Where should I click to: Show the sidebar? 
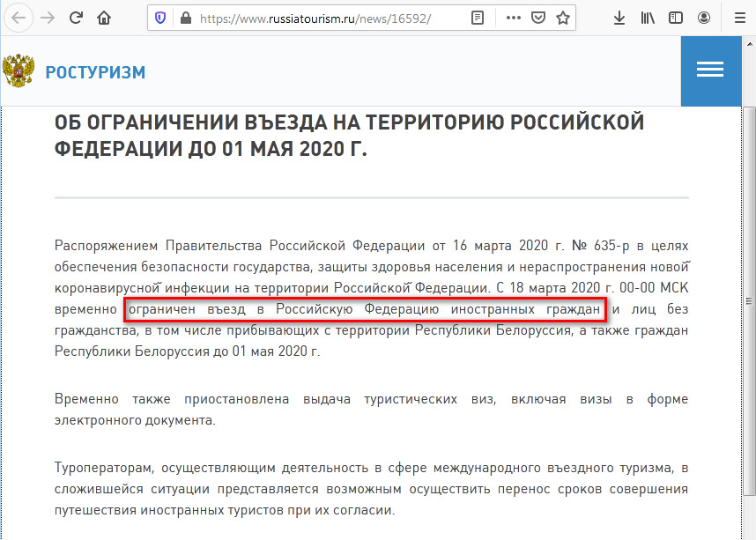pos(676,18)
